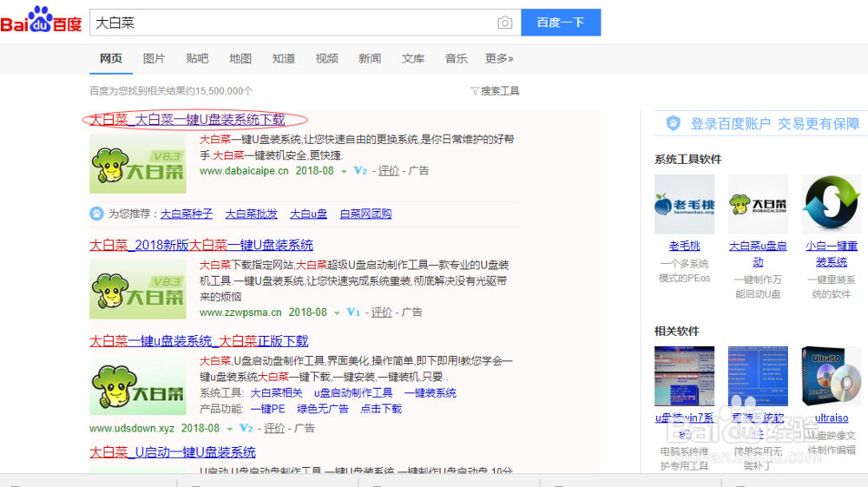Switch to the 网页 tab
The image size is (868, 487).
pyautogui.click(x=111, y=59)
